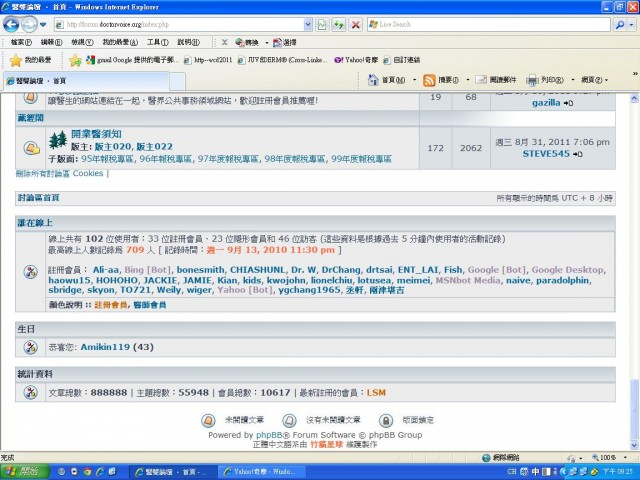Click the Windows 開始 Start button
Viewport: 640px width, 480px height.
(x=24, y=472)
